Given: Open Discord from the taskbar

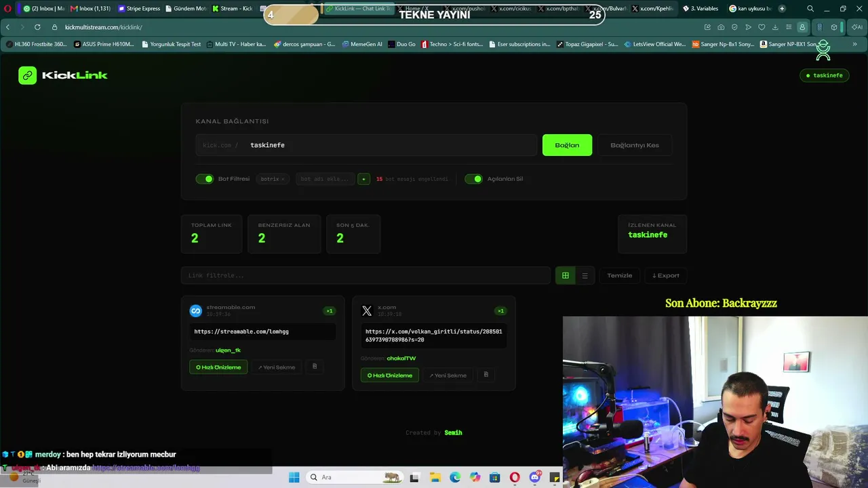Looking at the screenshot, I should click(x=535, y=477).
